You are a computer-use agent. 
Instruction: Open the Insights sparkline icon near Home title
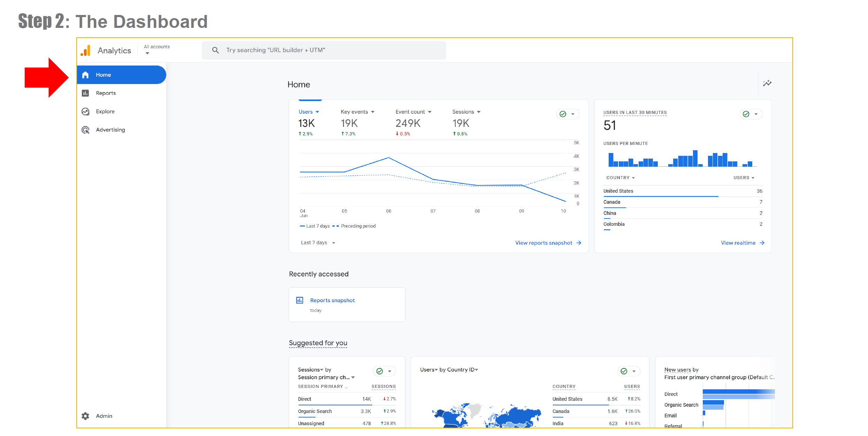tap(767, 83)
